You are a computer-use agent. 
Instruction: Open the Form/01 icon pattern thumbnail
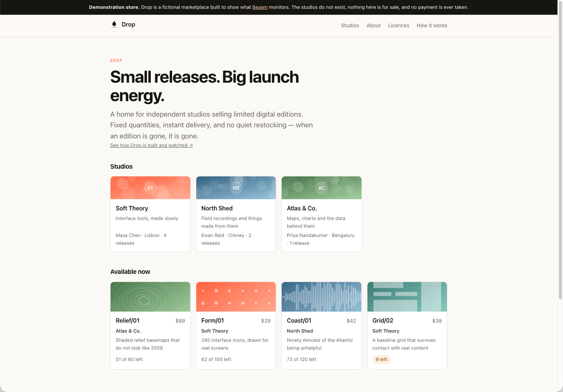tap(236, 297)
